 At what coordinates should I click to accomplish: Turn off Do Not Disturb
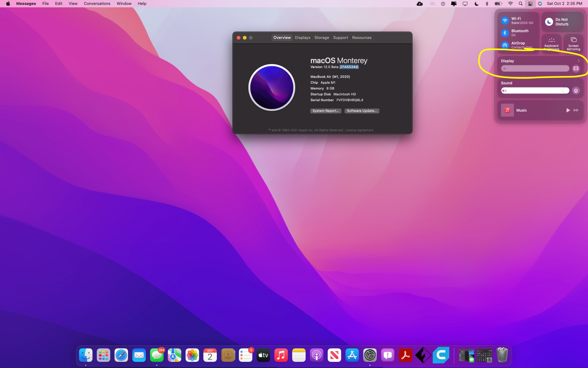[549, 22]
